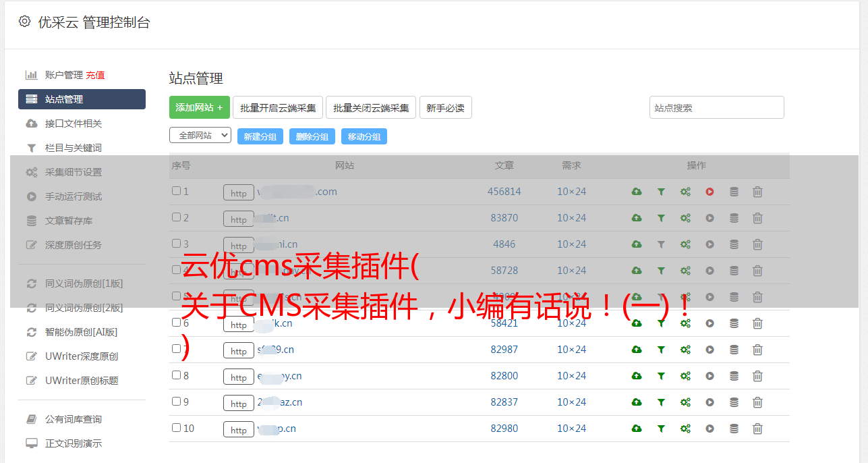868x463 pixels.
Task: Click the red 充值 link
Action: tap(95, 75)
